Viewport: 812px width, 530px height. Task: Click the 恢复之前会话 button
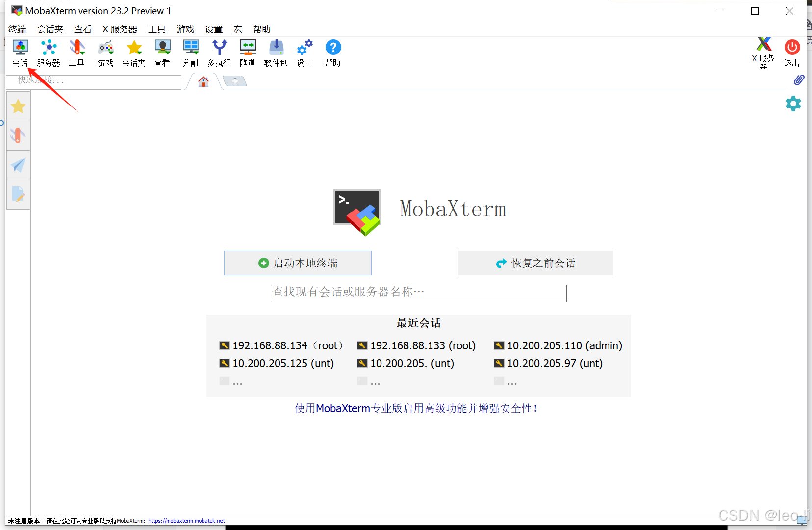535,263
